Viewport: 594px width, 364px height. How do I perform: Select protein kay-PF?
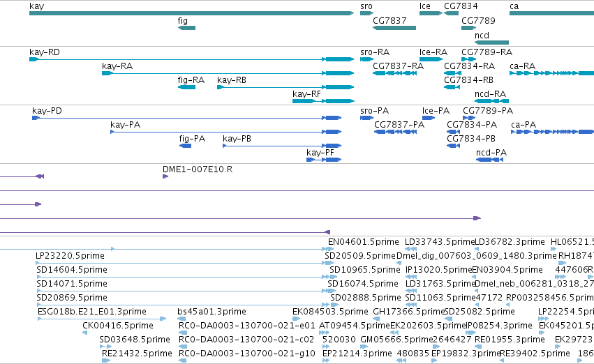(x=324, y=160)
